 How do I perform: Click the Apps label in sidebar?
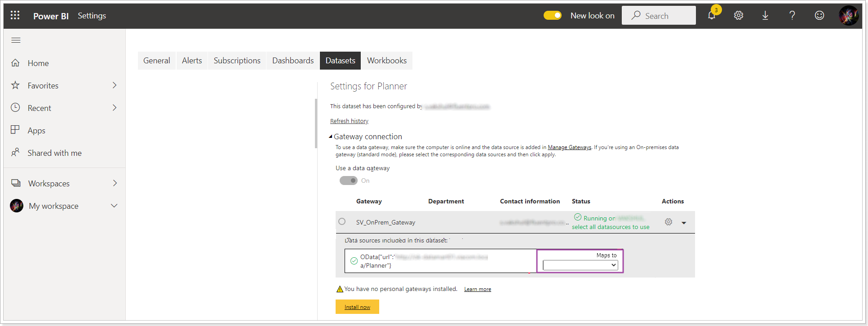36,131
